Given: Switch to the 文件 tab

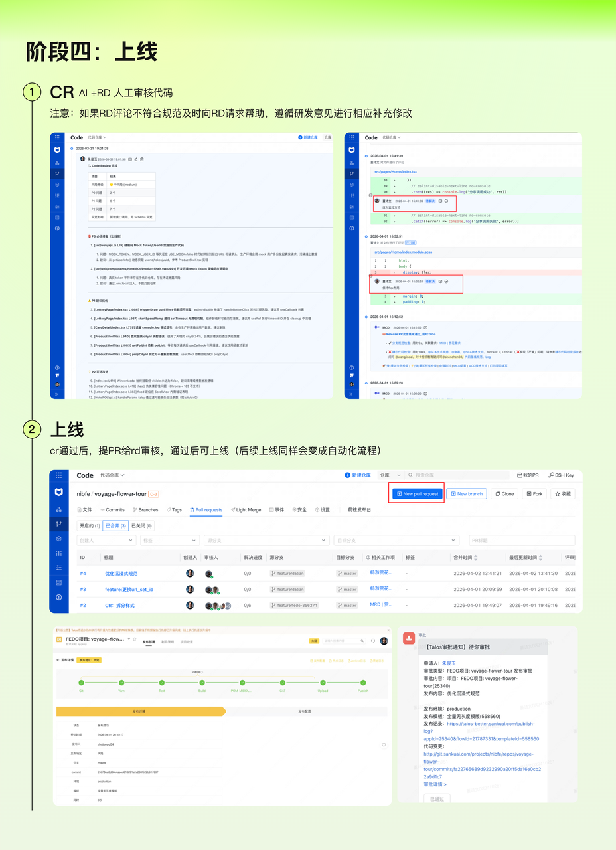Looking at the screenshot, I should (x=84, y=510).
